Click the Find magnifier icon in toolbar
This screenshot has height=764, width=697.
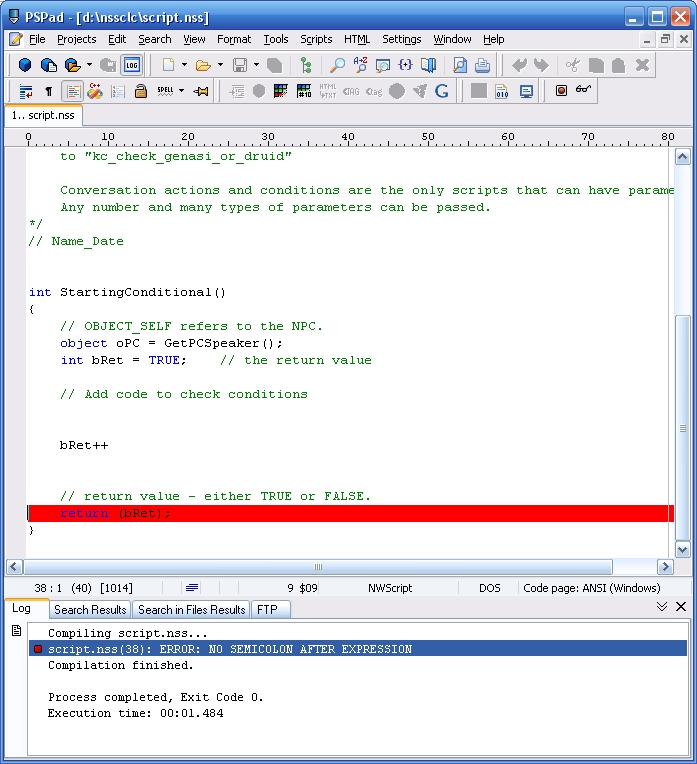click(x=337, y=65)
